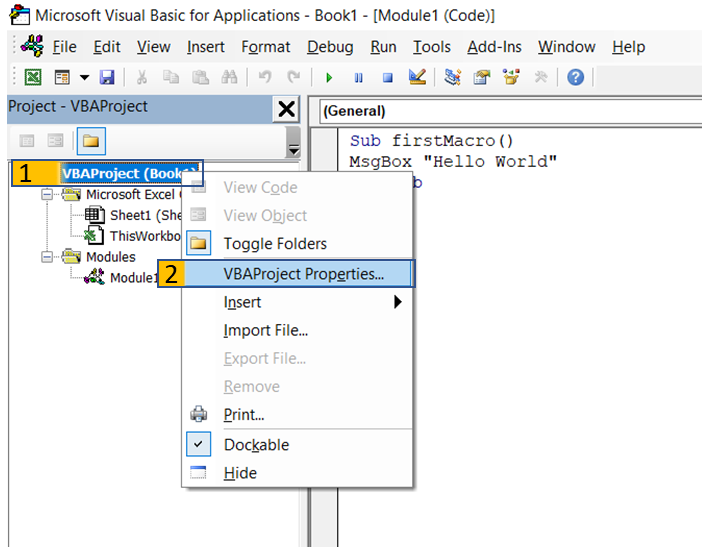Open Visual Basic Help question mark icon
Viewport: 702px width, 547px height.
point(575,77)
